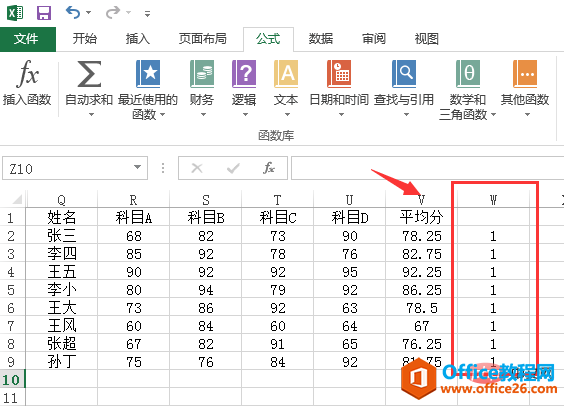Click inside the formula bar input
Image resolution: width=564 pixels, height=406 pixels.
coord(427,168)
